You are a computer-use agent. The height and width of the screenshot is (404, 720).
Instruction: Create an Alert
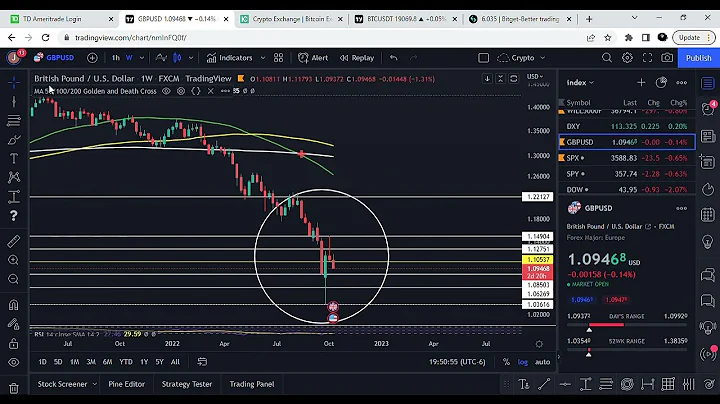(x=313, y=58)
